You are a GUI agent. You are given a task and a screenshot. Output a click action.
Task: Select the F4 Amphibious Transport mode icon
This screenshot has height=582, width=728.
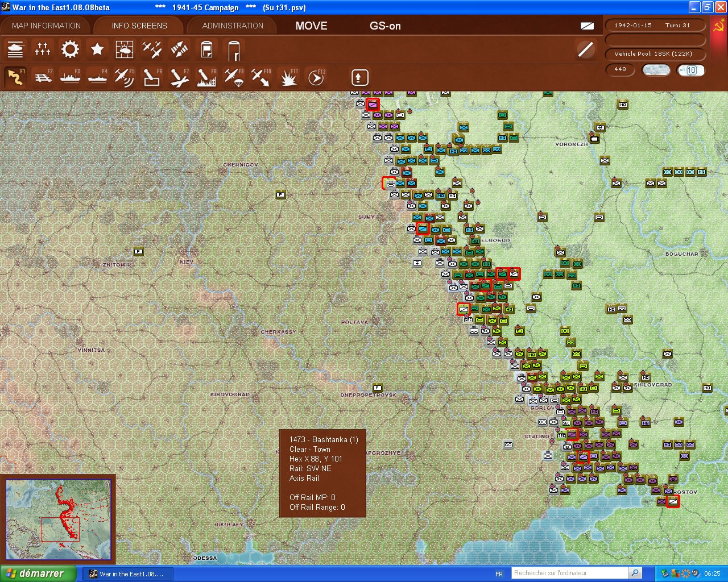click(x=97, y=77)
